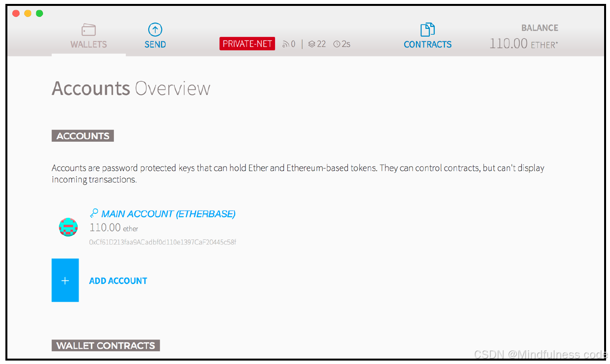This screenshot has height=364, width=610.
Task: Click the WALLET CONTRACTS section header
Action: coord(106,345)
